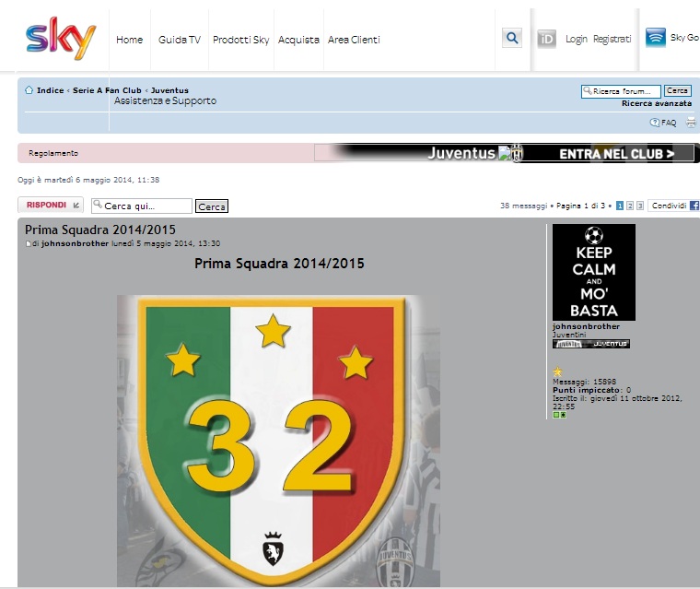
Task: Click the 32 scudetto shield image
Action: (x=278, y=441)
